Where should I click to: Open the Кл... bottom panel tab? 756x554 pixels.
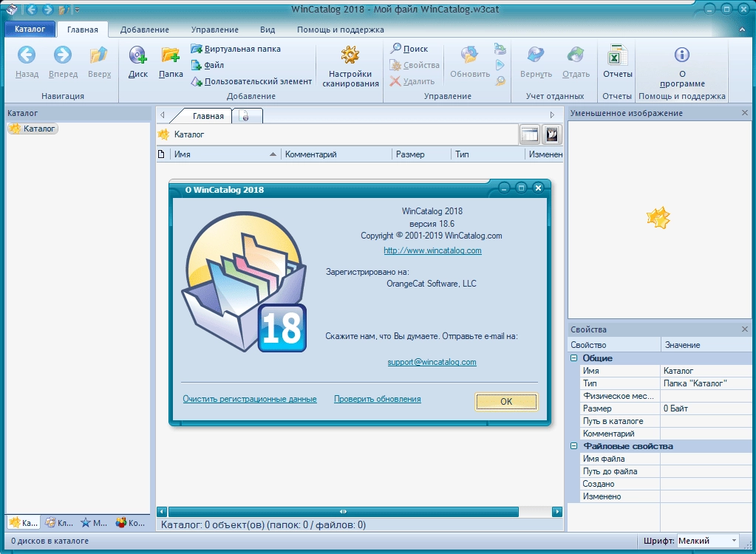[58, 522]
